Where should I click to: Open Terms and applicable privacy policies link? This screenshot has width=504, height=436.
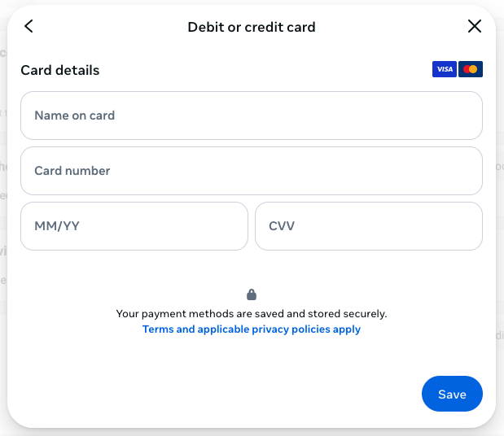click(252, 329)
